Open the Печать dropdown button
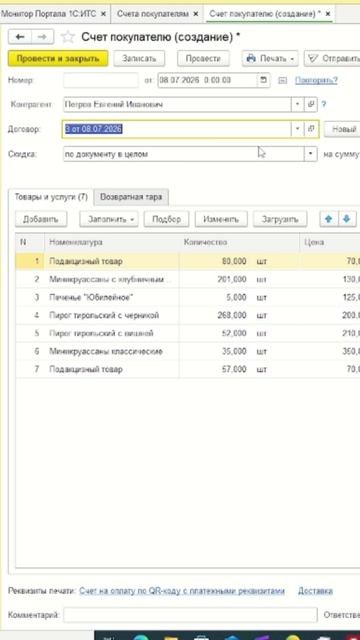This screenshot has width=360, height=640. [270, 58]
